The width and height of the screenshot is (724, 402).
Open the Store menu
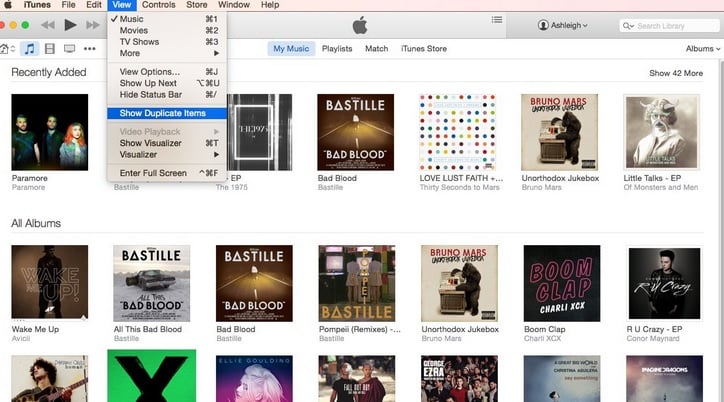click(197, 5)
